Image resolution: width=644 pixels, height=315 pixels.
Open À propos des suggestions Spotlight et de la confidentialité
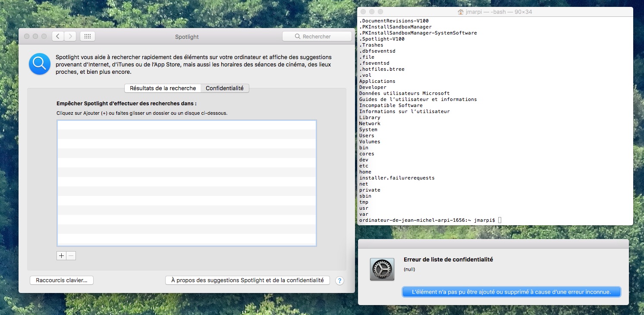coord(248,280)
